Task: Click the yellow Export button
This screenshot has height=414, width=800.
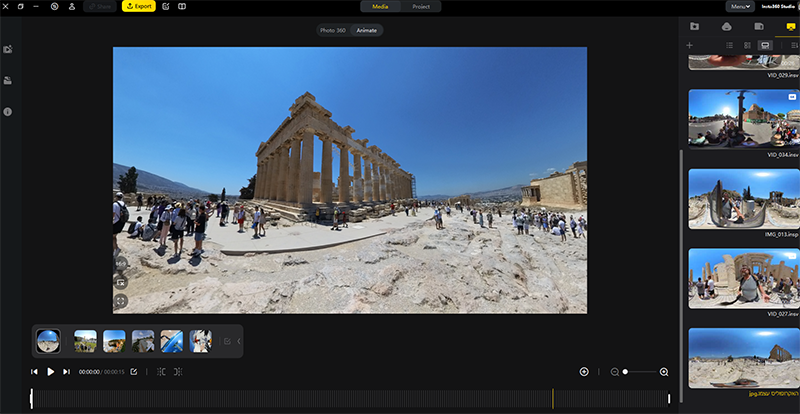Action: (139, 7)
